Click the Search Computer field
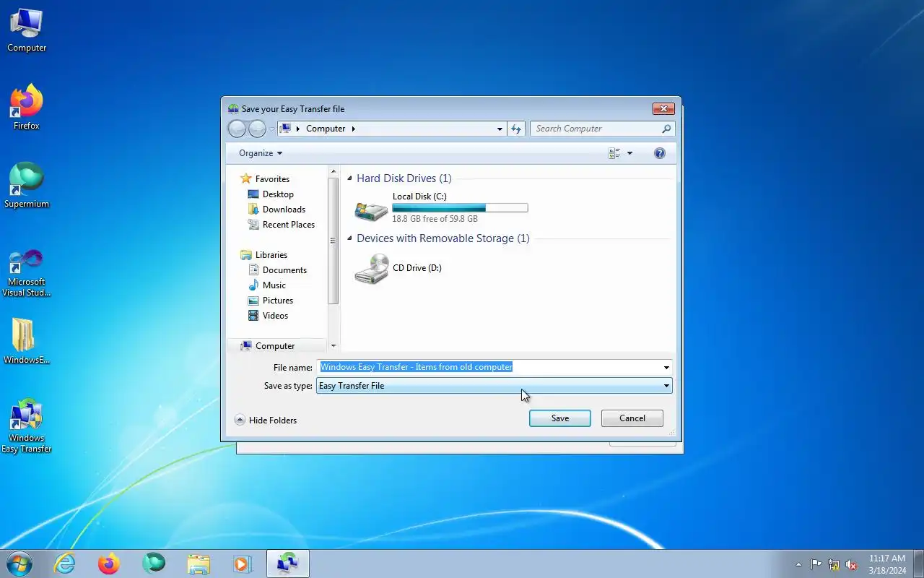Screen dimensions: 924x578 pyautogui.click(x=597, y=129)
